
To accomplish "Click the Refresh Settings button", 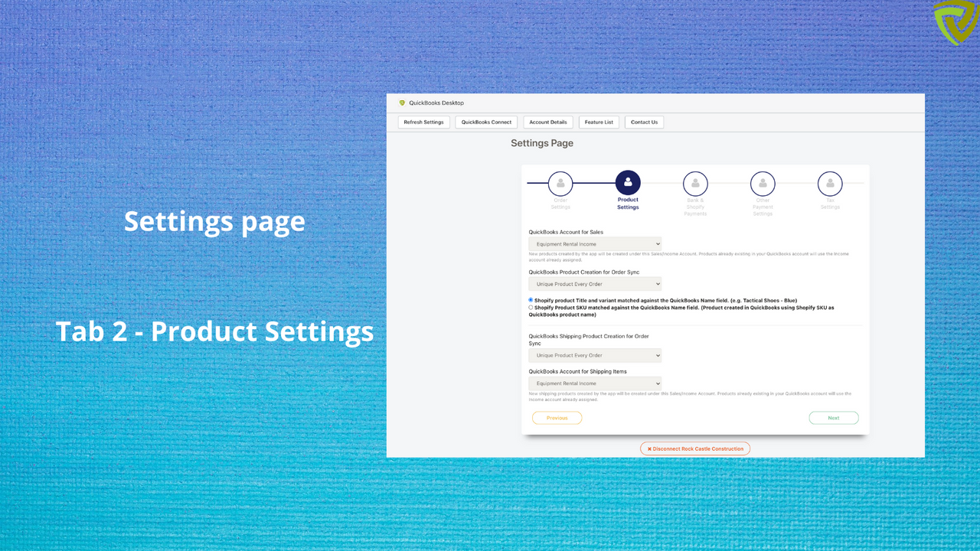I will [x=424, y=122].
